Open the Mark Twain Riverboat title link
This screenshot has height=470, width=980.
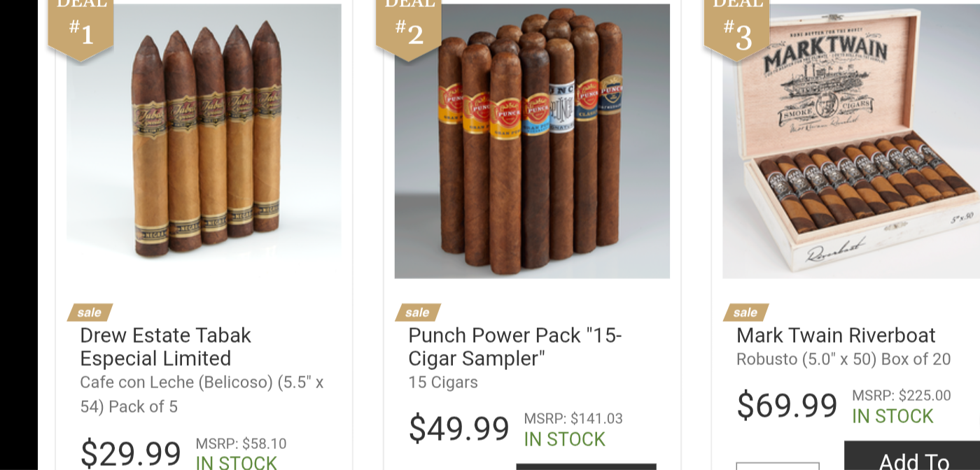click(836, 336)
